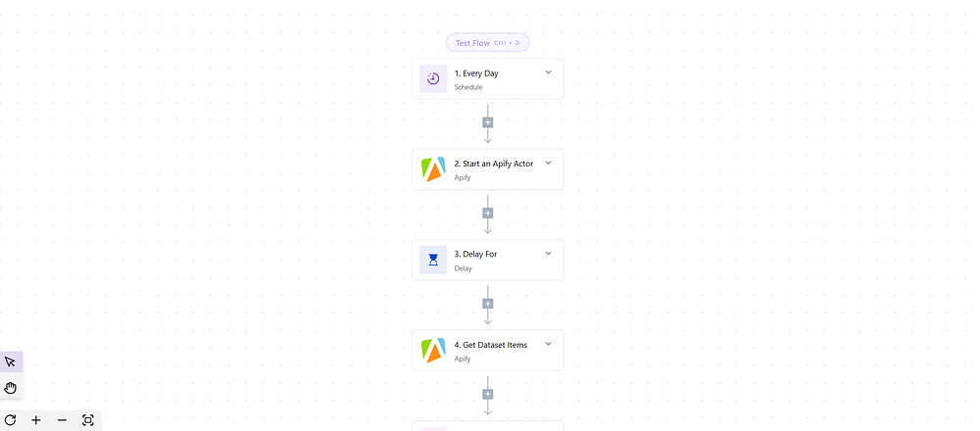Open the Delay For step dropdown arrow
Image resolution: width=980 pixels, height=431 pixels.
548,253
